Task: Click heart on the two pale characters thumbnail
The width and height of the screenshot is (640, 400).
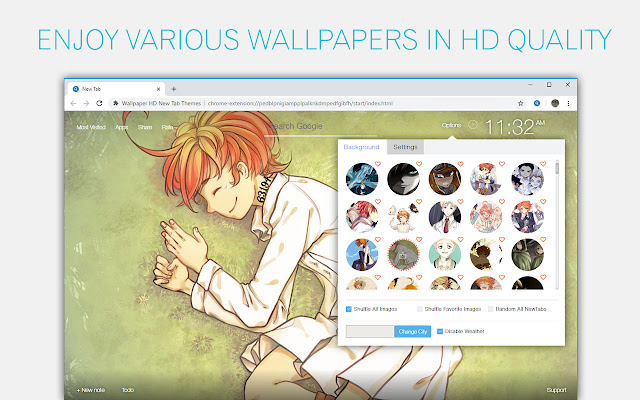Action: pyautogui.click(x=543, y=164)
